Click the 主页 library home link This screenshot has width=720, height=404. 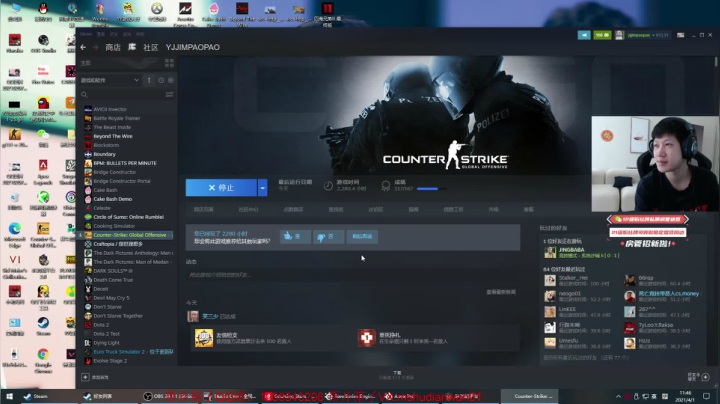(85, 63)
